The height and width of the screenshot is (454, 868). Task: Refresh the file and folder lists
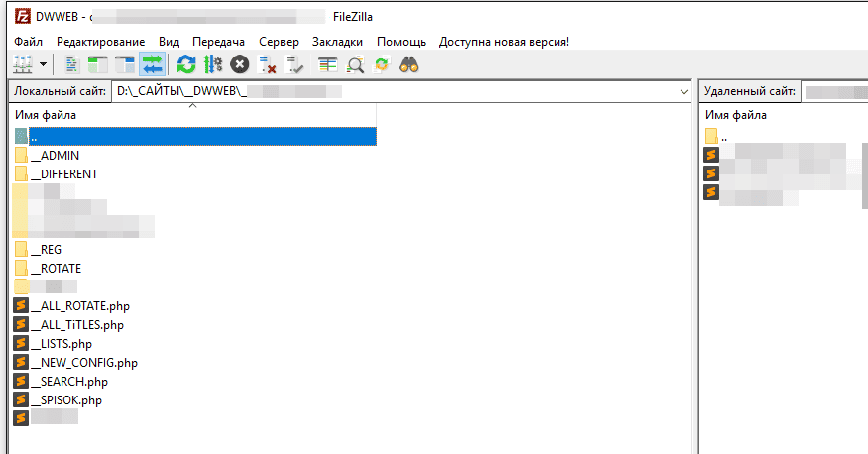pos(186,64)
